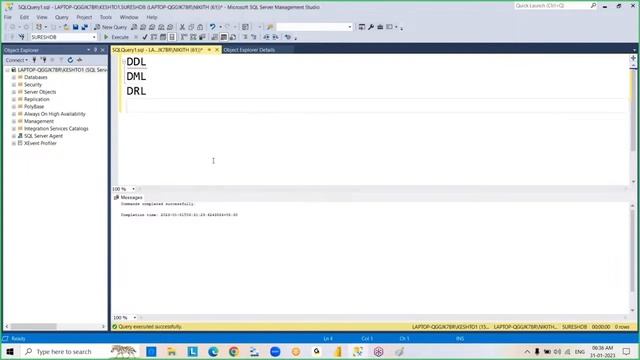Select Results to Text option
This screenshot has width=640, height=360.
click(x=215, y=37)
